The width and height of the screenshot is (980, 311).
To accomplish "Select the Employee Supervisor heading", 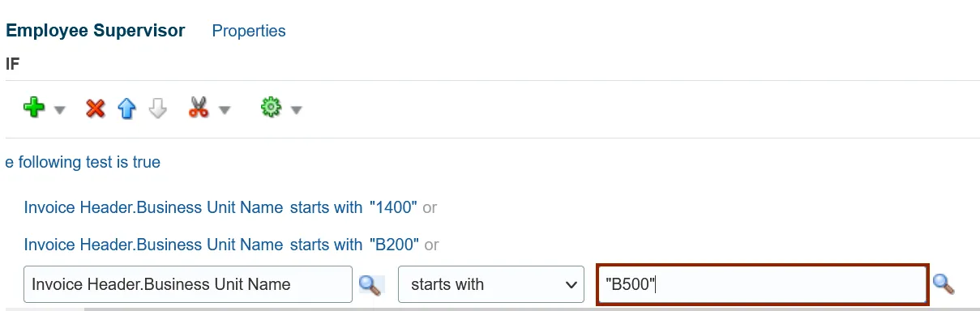I will coord(96,31).
